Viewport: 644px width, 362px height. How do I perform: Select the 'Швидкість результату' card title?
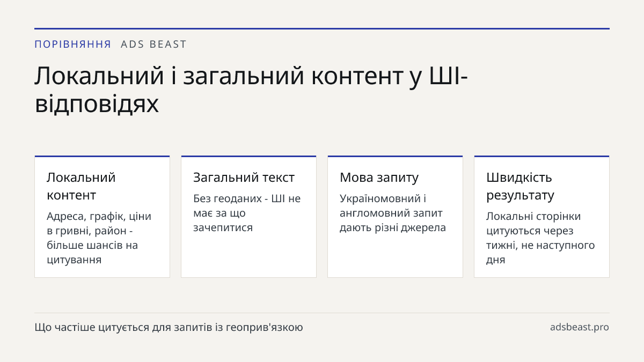(x=520, y=186)
